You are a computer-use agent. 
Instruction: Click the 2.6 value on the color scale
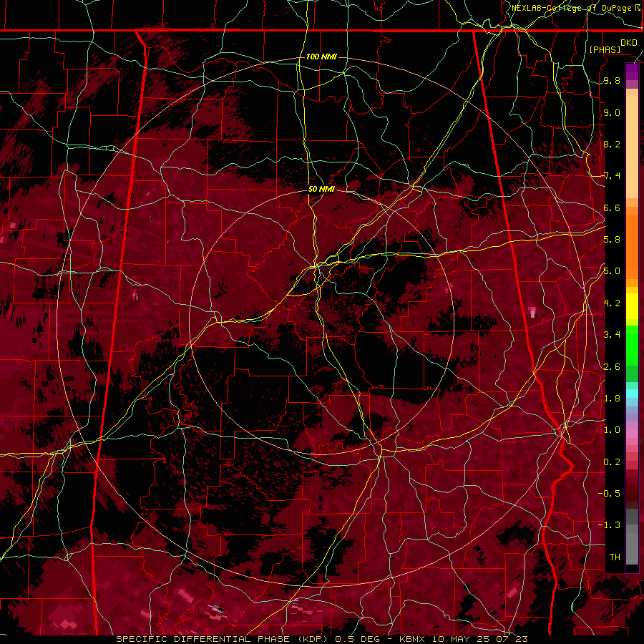tap(612, 366)
